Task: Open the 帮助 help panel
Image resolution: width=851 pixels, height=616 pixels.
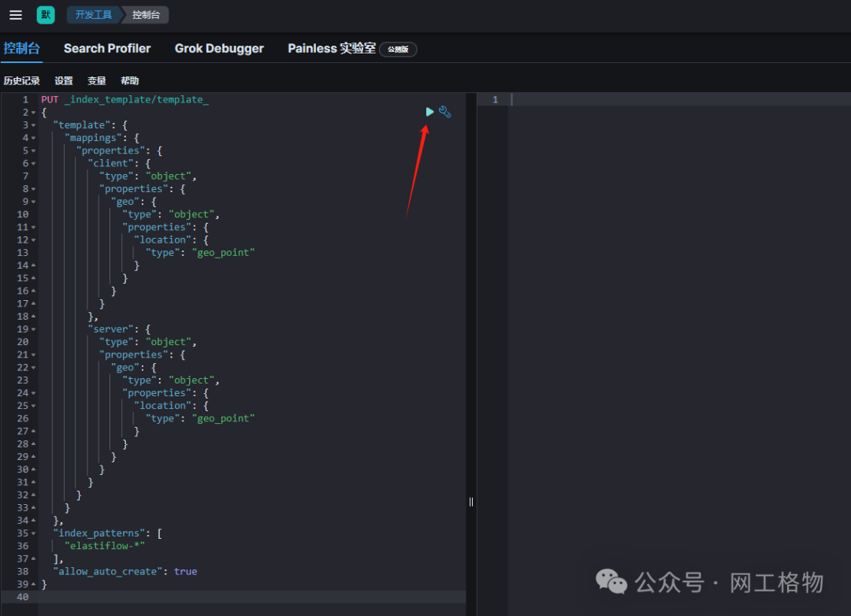Action: (x=130, y=80)
